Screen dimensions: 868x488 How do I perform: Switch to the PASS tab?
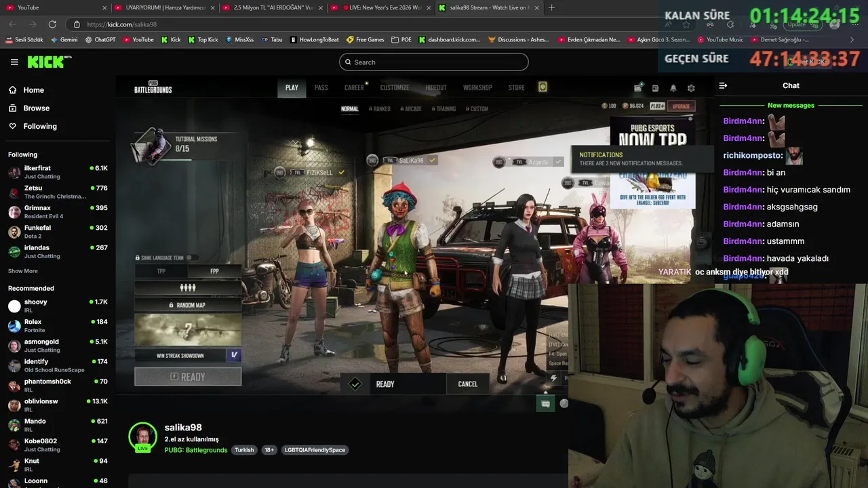(321, 87)
